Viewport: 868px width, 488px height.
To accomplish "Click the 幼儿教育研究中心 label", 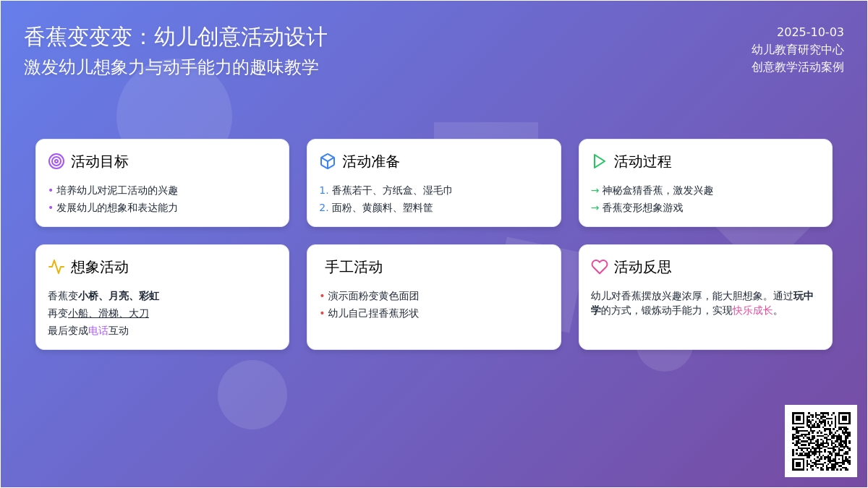I will [x=797, y=49].
